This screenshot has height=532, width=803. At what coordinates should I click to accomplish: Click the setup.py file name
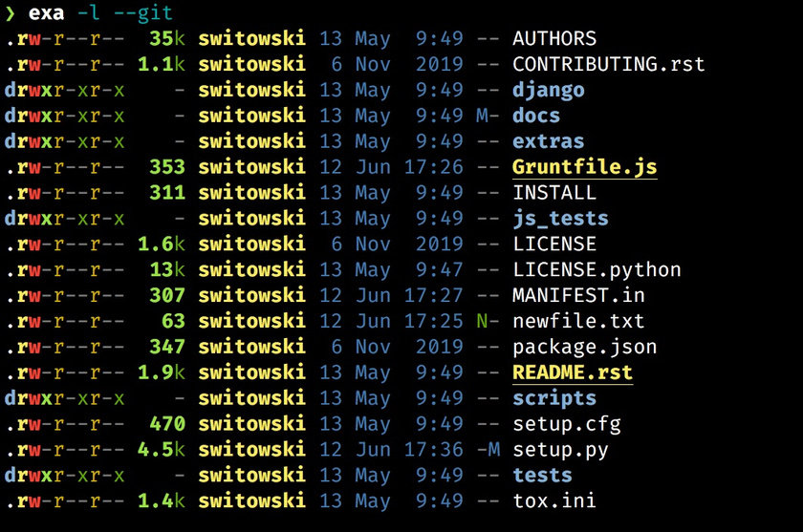point(560,449)
